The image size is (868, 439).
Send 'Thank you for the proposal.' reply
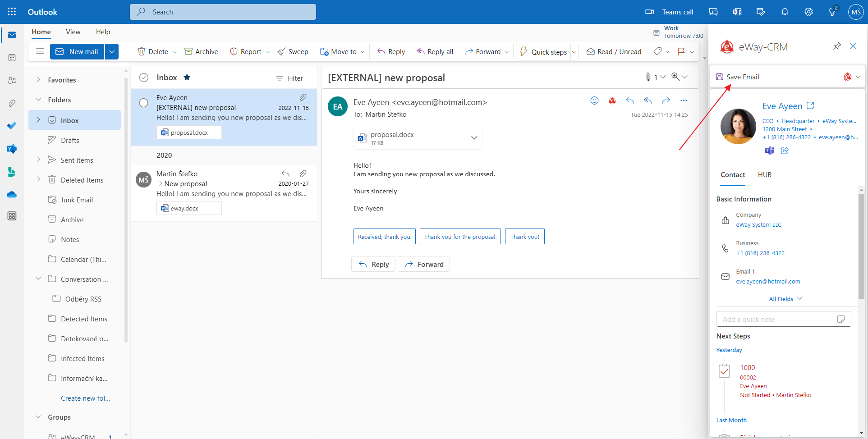pyautogui.click(x=460, y=237)
